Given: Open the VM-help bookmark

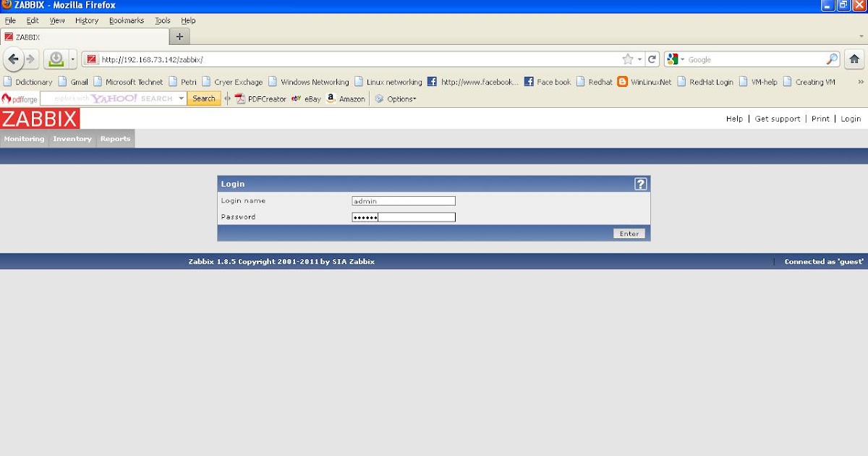Looking at the screenshot, I should click(x=758, y=82).
